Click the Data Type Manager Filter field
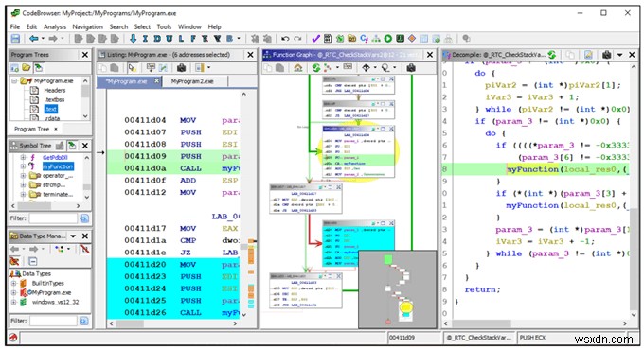The width and height of the screenshot is (644, 349). click(53, 321)
